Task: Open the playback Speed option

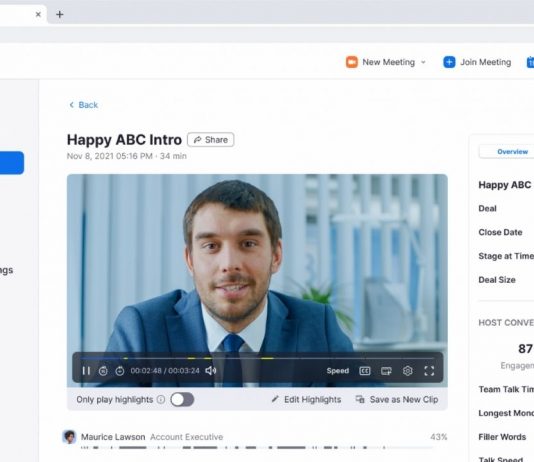Action: point(337,371)
